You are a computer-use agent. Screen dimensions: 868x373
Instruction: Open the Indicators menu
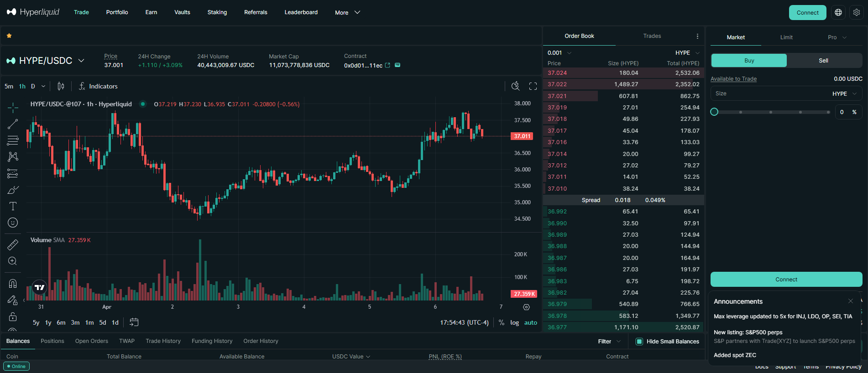coord(98,86)
